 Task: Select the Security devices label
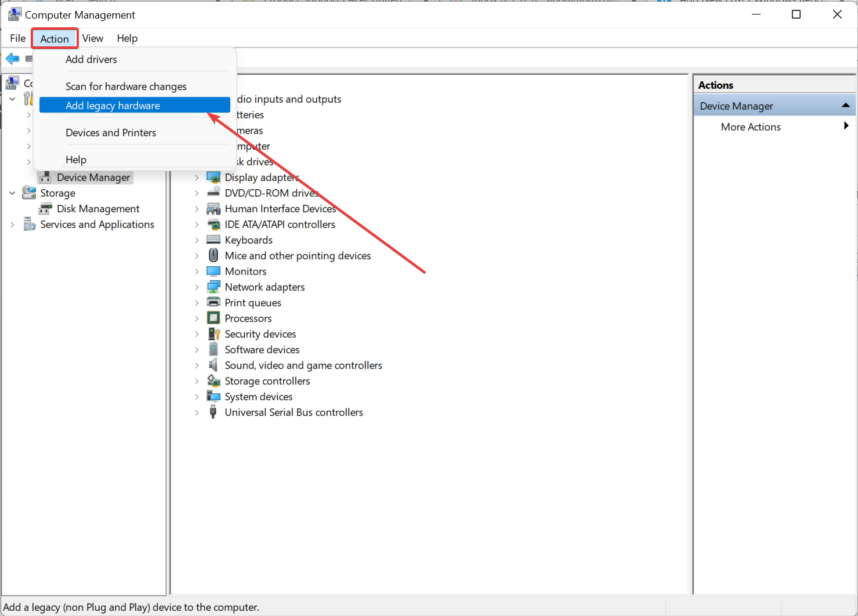[x=260, y=334]
